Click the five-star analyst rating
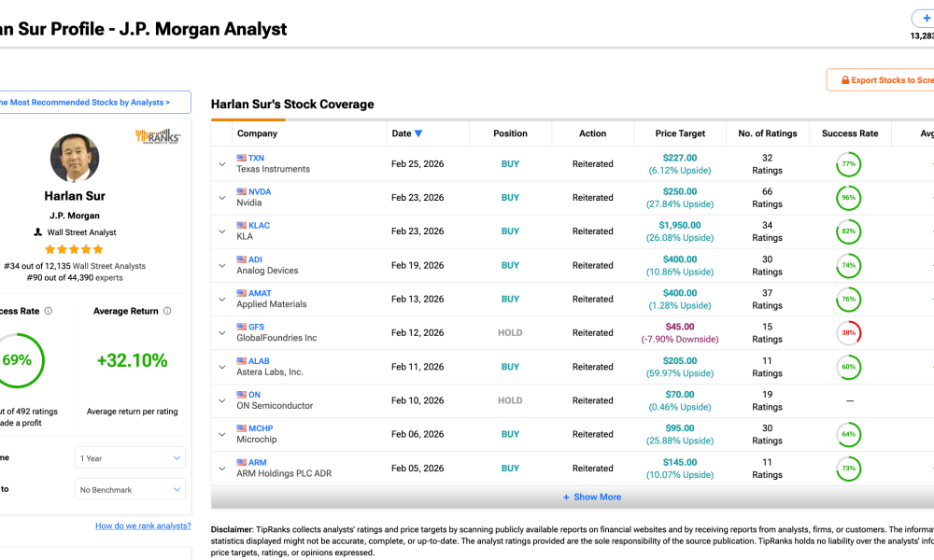The height and width of the screenshot is (560, 934). tap(74, 250)
